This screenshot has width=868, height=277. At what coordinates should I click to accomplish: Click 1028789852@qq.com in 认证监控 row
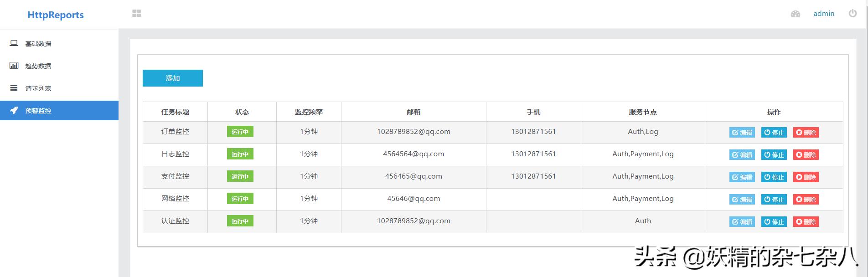[413, 221]
